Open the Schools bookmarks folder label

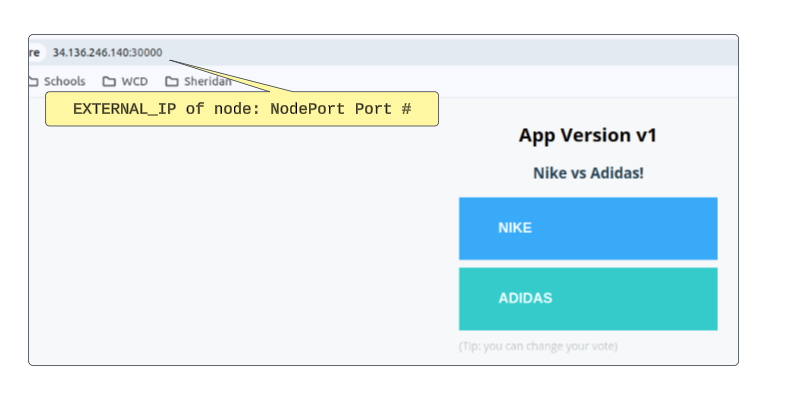tap(65, 82)
